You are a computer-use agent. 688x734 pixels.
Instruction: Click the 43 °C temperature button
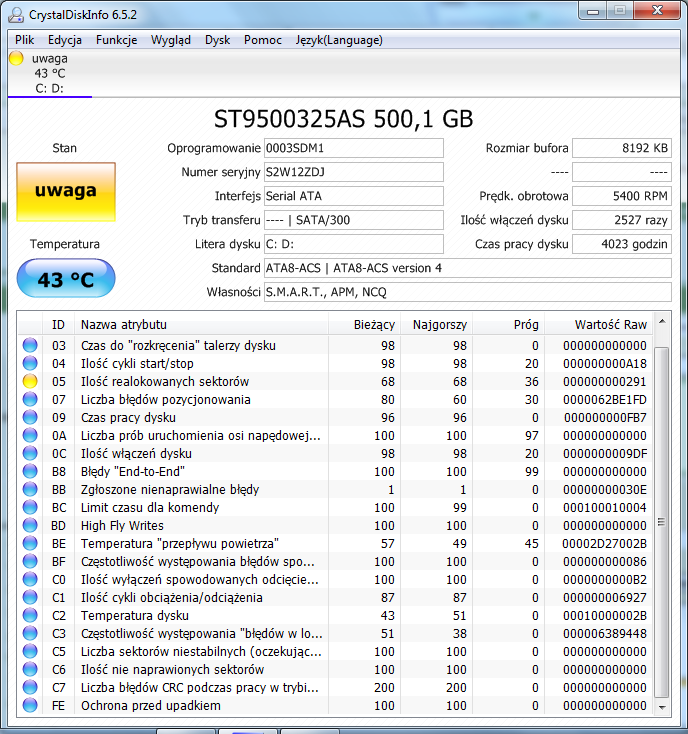coord(66,279)
